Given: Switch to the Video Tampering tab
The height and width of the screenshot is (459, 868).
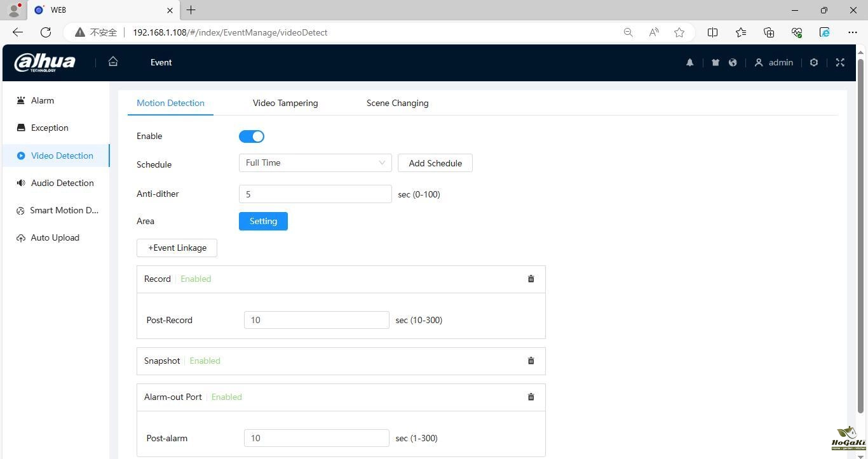Looking at the screenshot, I should [x=285, y=103].
